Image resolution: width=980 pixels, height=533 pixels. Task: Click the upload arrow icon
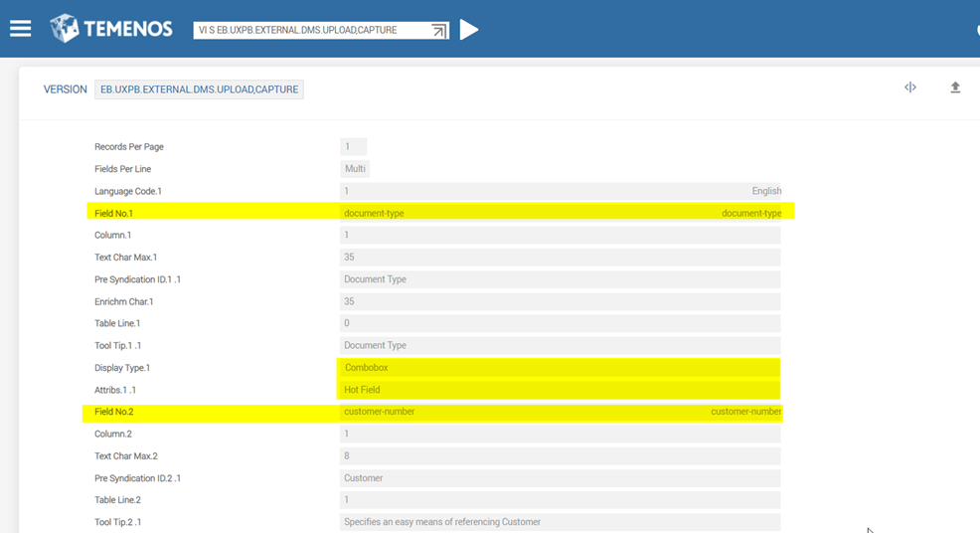point(955,88)
